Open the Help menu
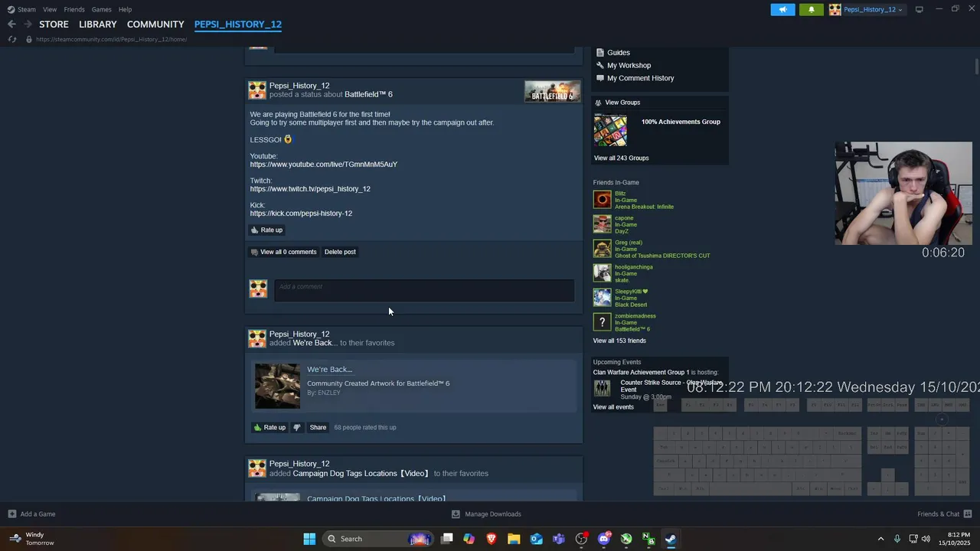980x551 pixels. (125, 9)
